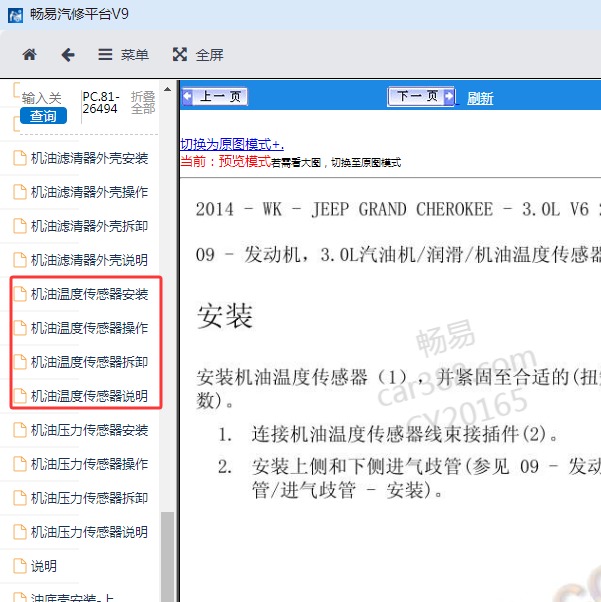Click file icon beside 机油压力传感器拆卸
This screenshot has width=601, height=602.
[20, 498]
